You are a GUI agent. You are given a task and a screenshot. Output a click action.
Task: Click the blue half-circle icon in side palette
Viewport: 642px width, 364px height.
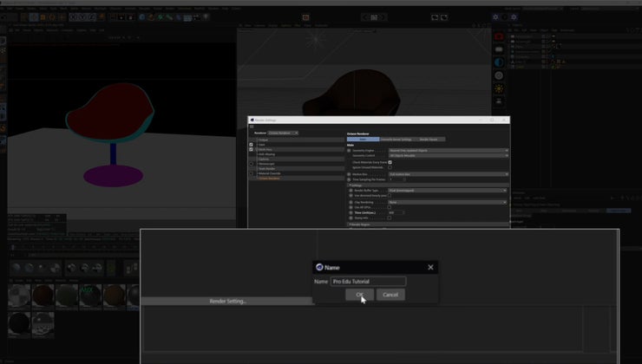coord(499,62)
